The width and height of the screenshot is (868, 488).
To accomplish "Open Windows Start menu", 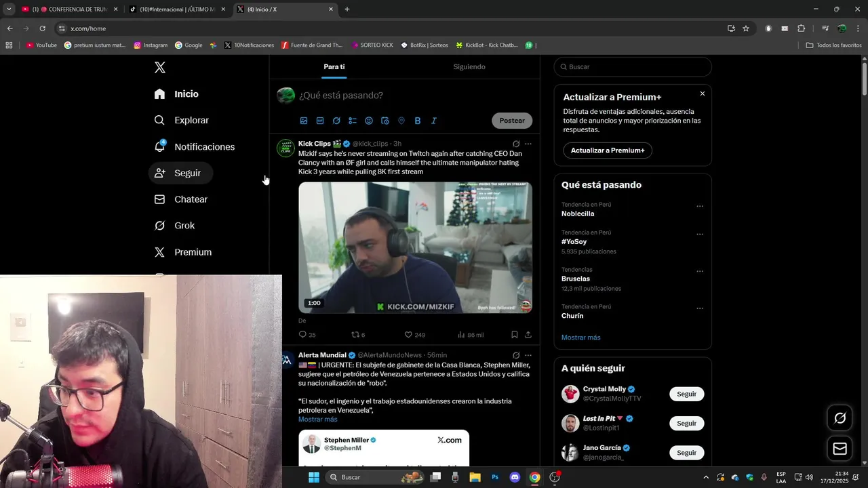I will (x=314, y=477).
